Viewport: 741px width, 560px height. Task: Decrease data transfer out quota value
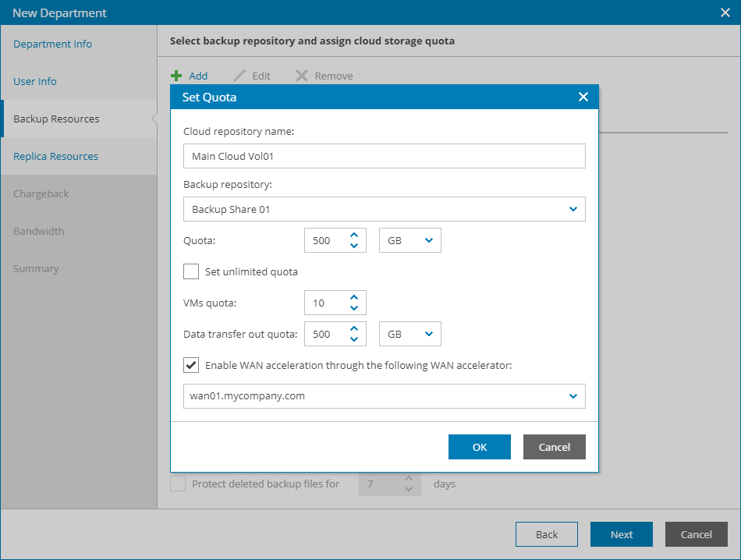[x=354, y=339]
